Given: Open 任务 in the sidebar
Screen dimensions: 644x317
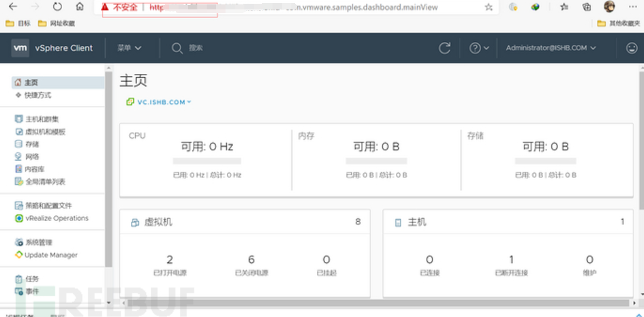Looking at the screenshot, I should click(27, 279).
